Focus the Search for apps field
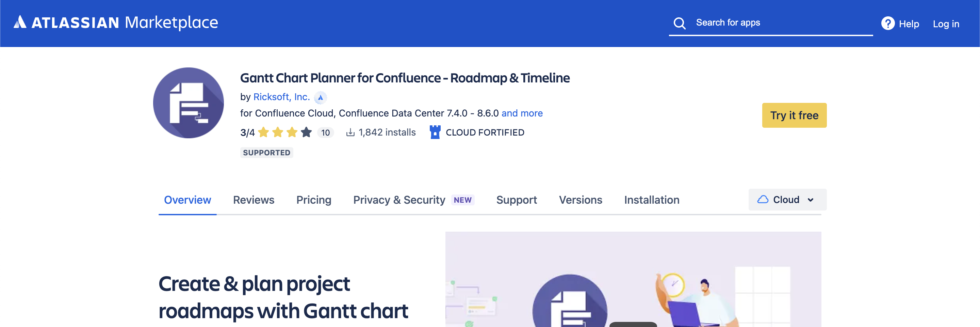 click(x=771, y=23)
